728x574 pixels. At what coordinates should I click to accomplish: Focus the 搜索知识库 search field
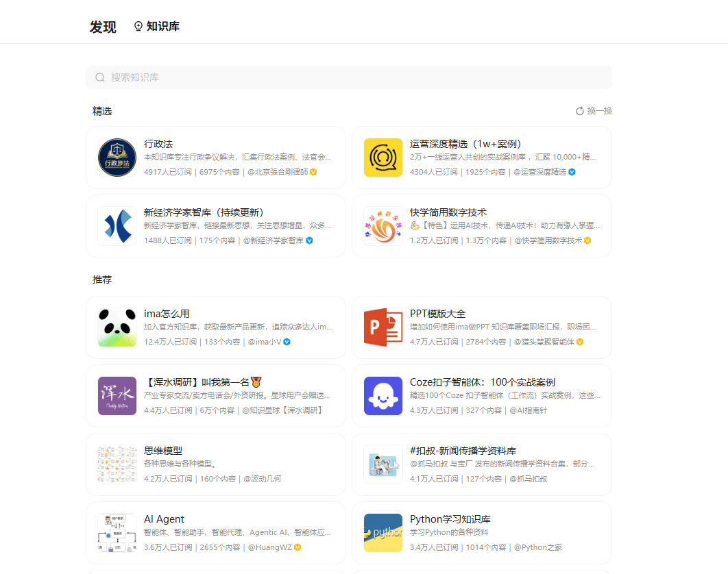click(349, 77)
